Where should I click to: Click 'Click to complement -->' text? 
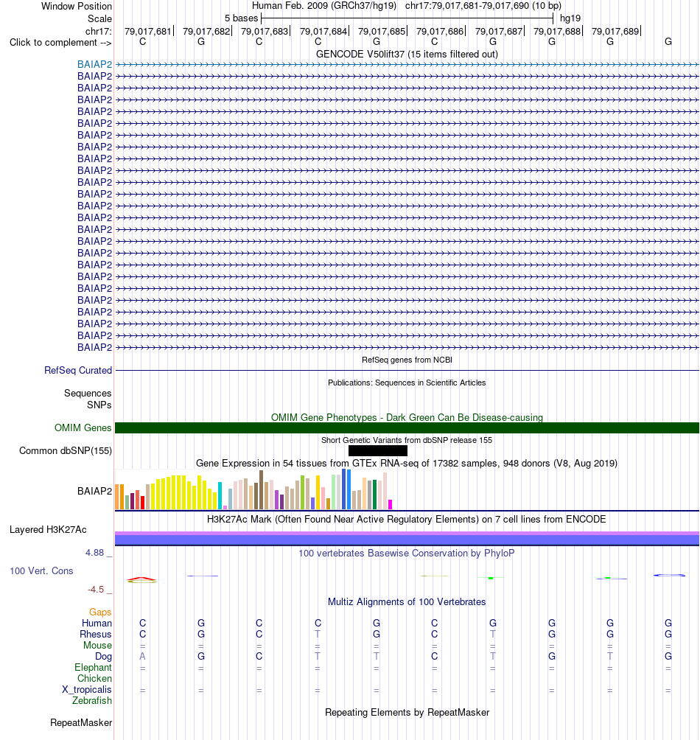point(60,43)
